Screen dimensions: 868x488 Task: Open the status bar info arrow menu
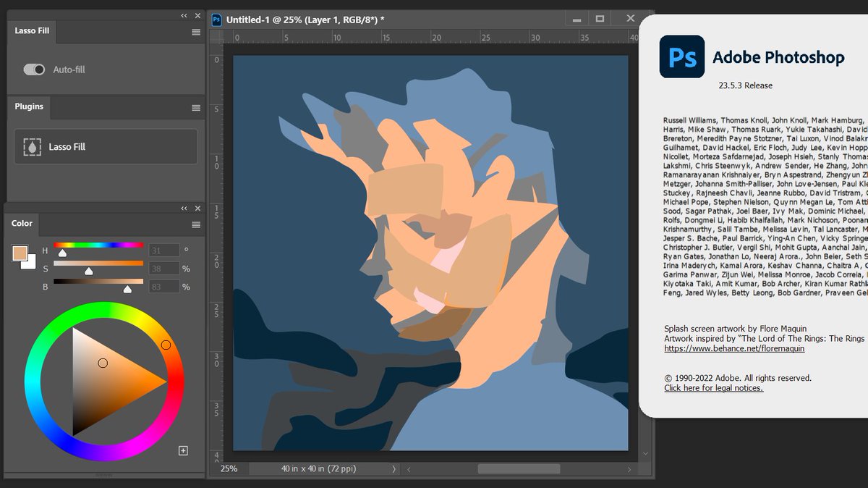coord(394,469)
